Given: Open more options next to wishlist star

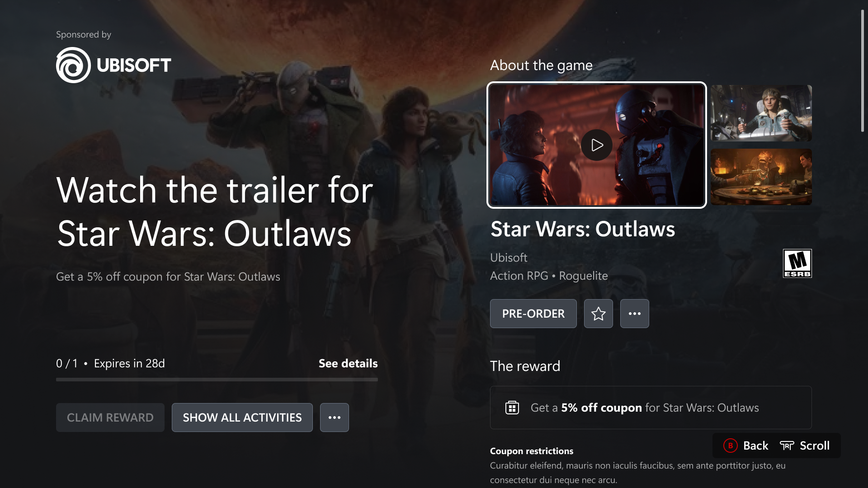Looking at the screenshot, I should click(x=634, y=314).
